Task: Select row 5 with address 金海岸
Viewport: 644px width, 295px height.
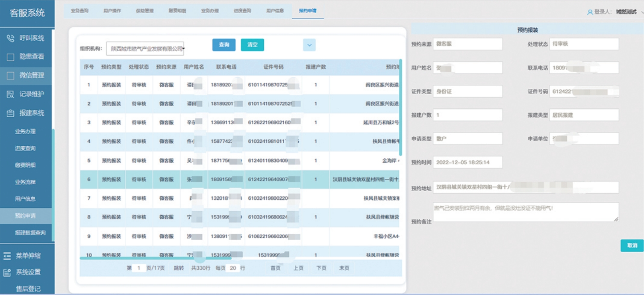Action: (239, 161)
